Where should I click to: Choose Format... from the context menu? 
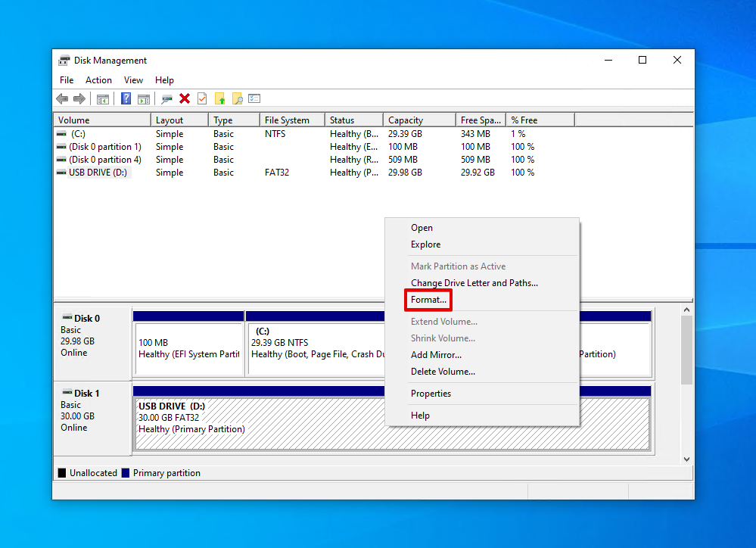click(428, 300)
